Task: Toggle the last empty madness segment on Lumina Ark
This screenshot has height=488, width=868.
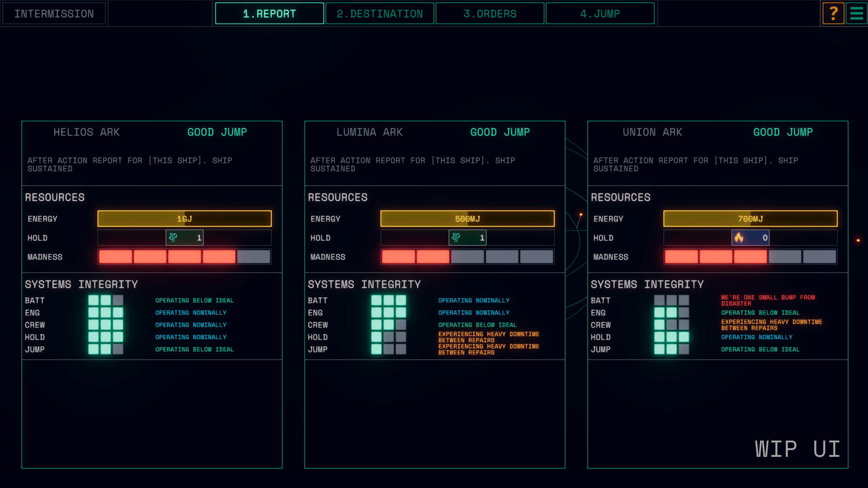Action: click(536, 257)
